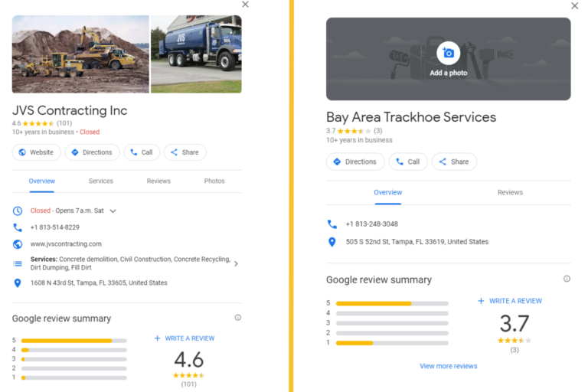Click plus icon beside JVS WRITE A REVIEW
The width and height of the screenshot is (588, 392).
pyautogui.click(x=158, y=338)
